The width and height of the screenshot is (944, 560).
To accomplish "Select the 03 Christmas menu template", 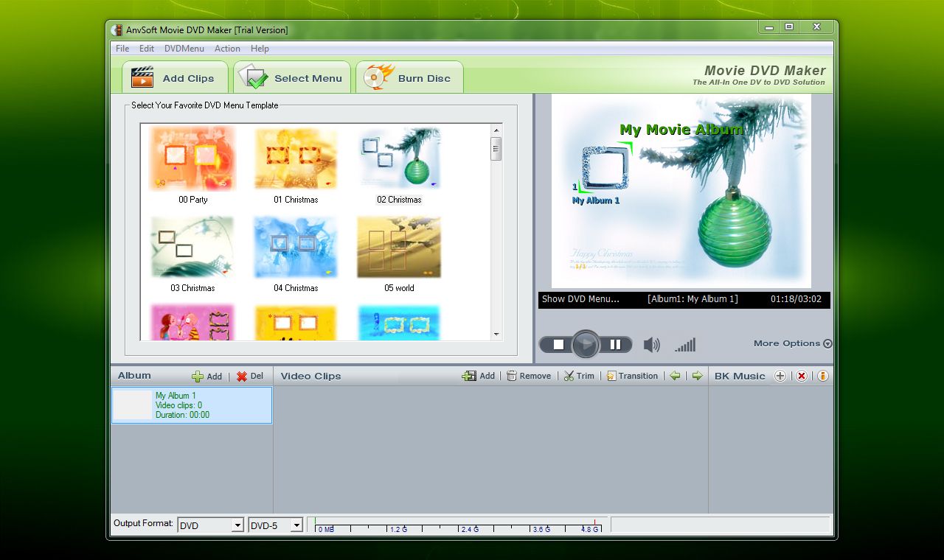I will (192, 254).
